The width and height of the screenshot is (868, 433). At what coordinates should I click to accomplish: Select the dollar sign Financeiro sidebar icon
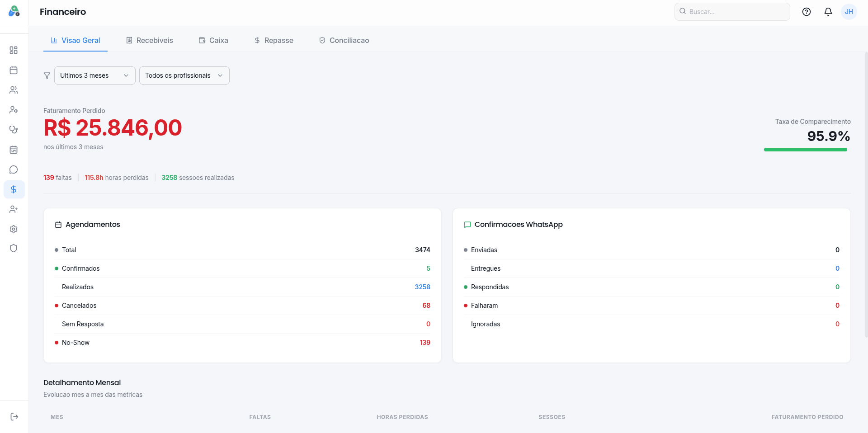pyautogui.click(x=14, y=189)
